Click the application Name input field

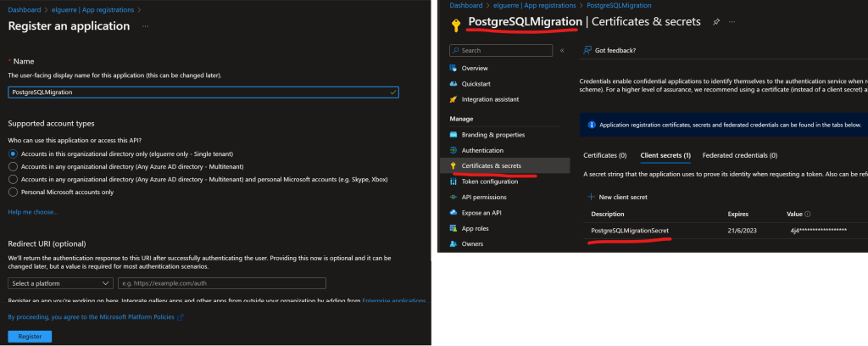[x=202, y=92]
